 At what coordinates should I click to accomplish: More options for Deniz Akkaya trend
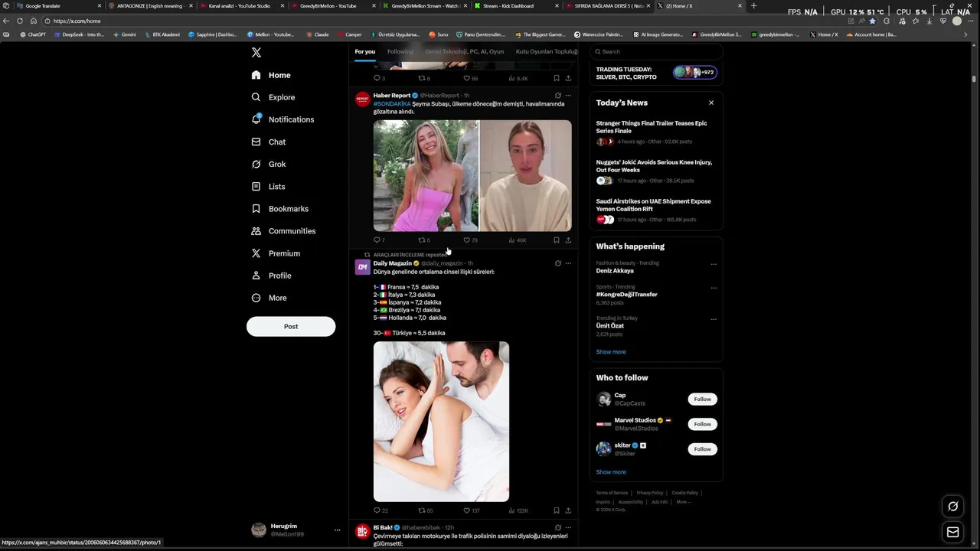click(714, 264)
